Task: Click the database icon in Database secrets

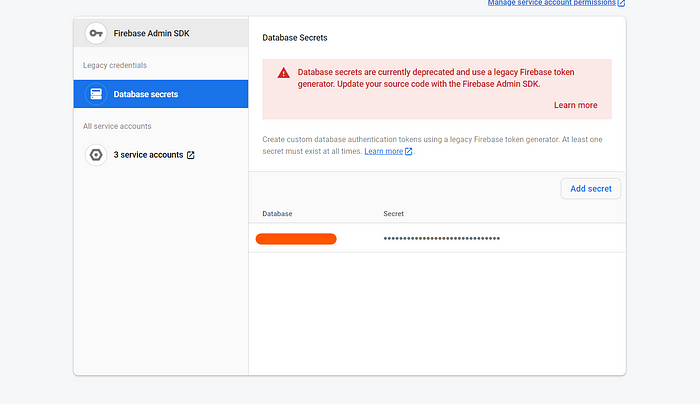Action: point(96,94)
